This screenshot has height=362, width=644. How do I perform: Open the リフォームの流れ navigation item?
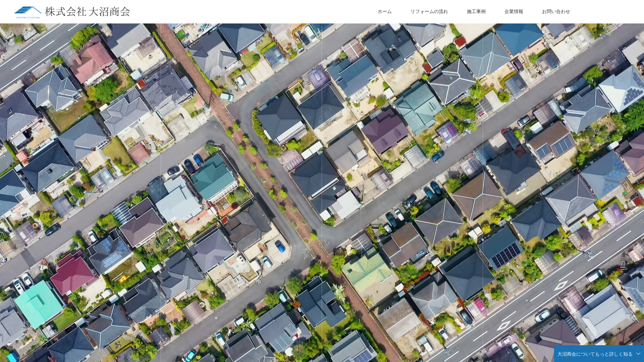(429, 12)
